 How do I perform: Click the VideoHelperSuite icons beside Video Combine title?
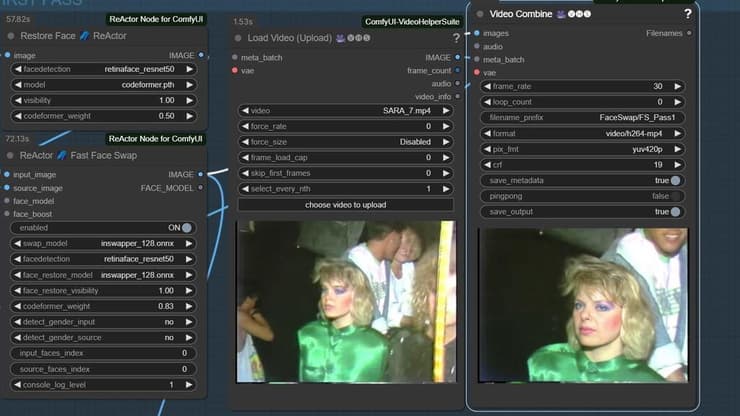click(x=574, y=14)
